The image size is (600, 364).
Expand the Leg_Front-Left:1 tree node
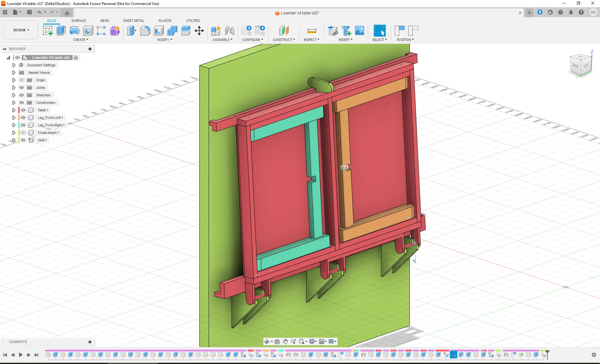[x=14, y=118]
